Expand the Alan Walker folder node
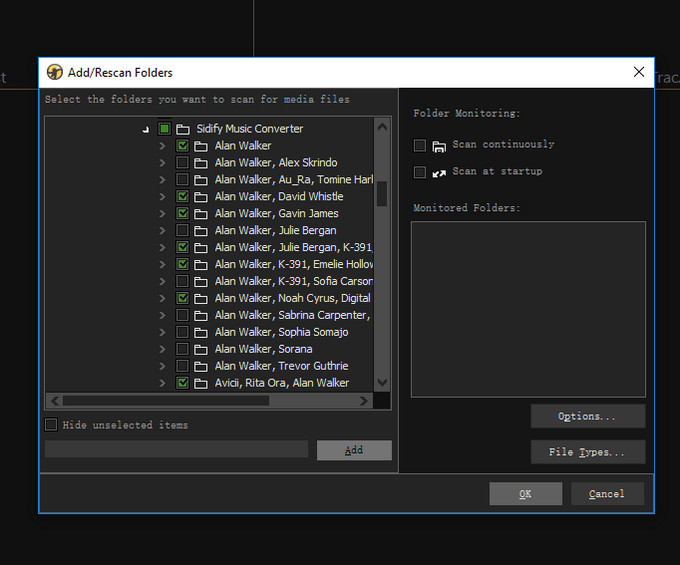The height and width of the screenshot is (565, 680). 162,146
